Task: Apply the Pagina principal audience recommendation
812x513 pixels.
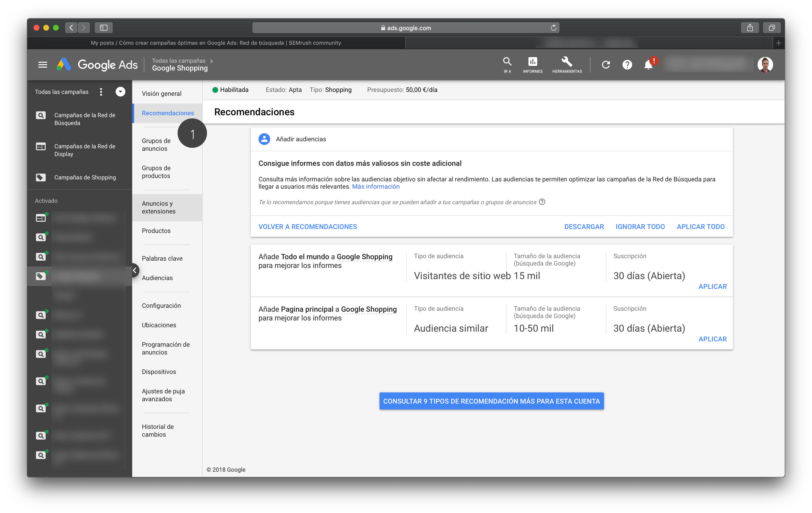Action: [x=712, y=339]
